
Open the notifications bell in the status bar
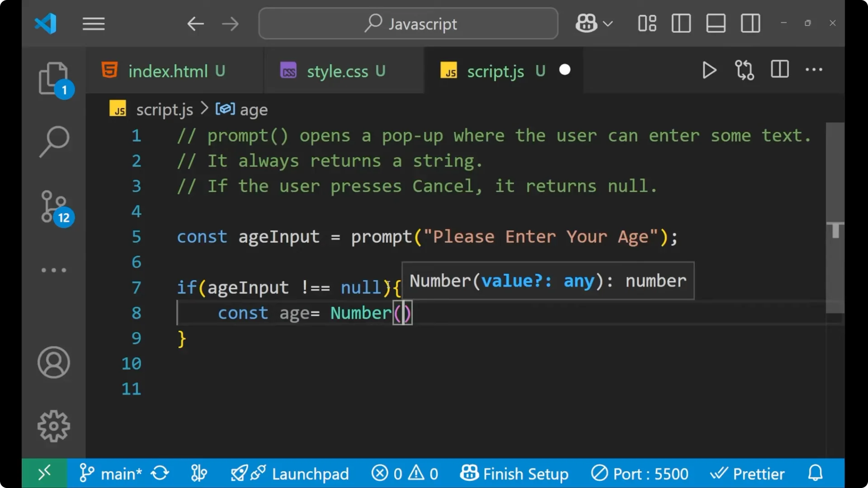click(815, 473)
